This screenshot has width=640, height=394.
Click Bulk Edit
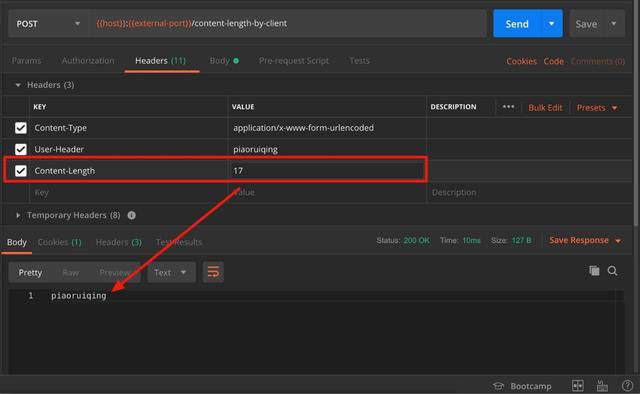pyautogui.click(x=545, y=108)
